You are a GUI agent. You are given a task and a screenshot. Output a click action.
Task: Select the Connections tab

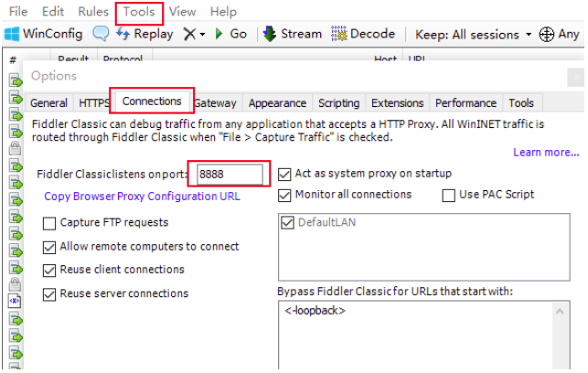click(152, 101)
